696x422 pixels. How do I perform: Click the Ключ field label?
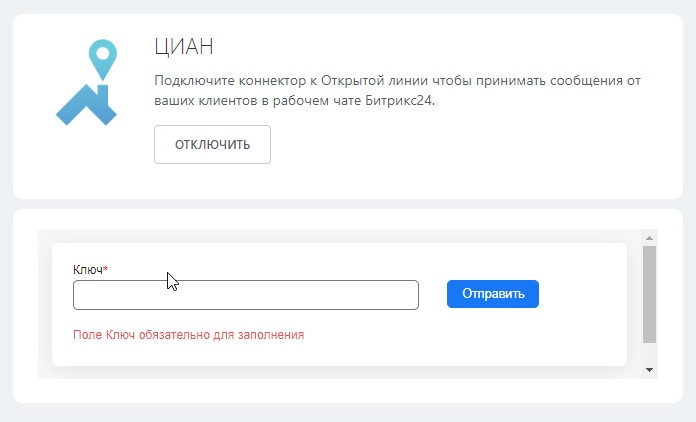pyautogui.click(x=91, y=269)
